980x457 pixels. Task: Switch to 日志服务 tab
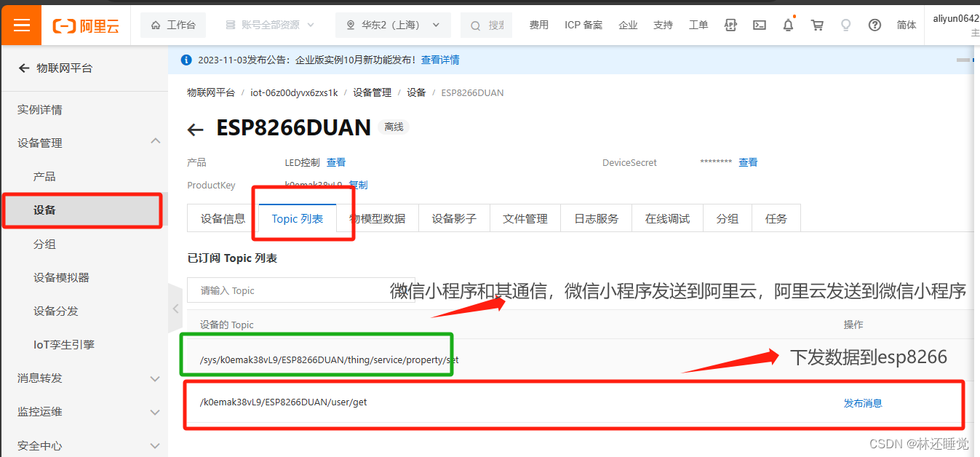click(597, 218)
